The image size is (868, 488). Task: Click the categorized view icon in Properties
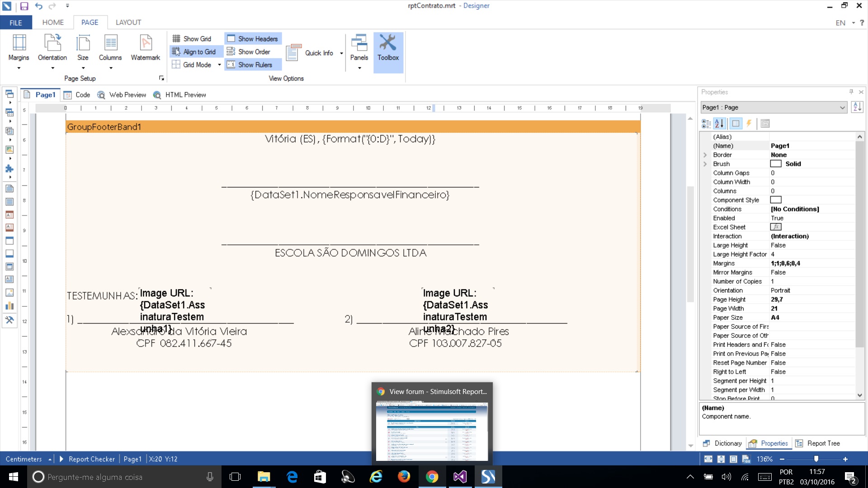[x=706, y=123]
